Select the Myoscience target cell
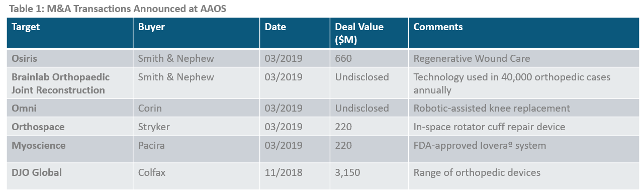The height and width of the screenshot is (196, 644). 70,145
